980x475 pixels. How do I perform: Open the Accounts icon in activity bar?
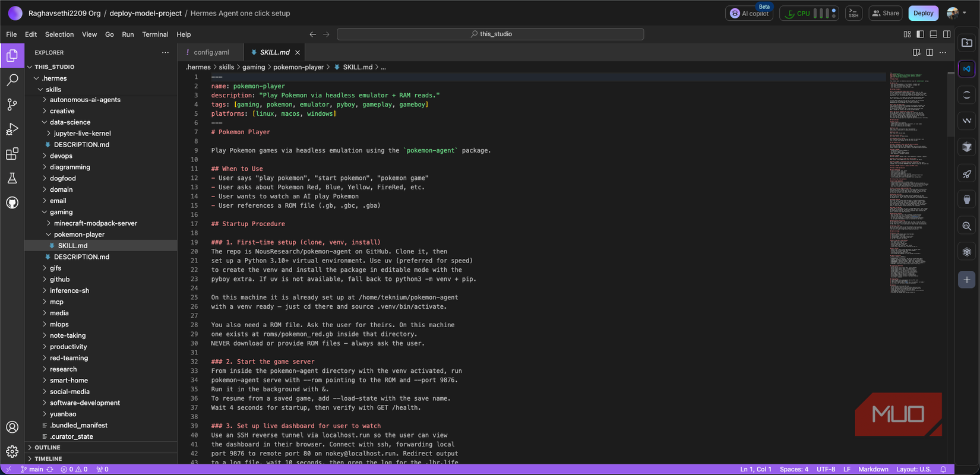12,427
